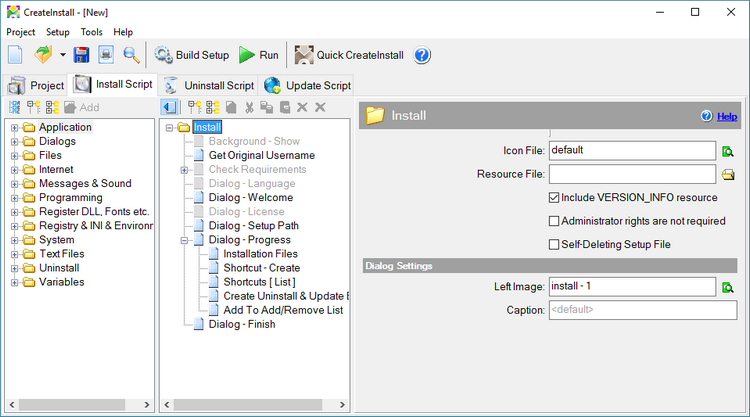Collapse all nodes using the script panel toolbar icon

[213, 107]
